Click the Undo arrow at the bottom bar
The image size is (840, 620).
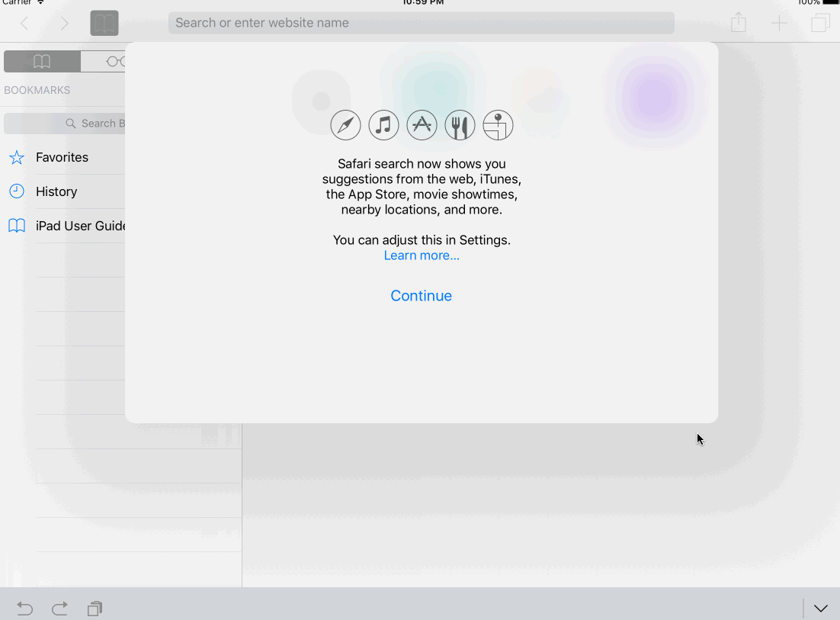point(24,608)
